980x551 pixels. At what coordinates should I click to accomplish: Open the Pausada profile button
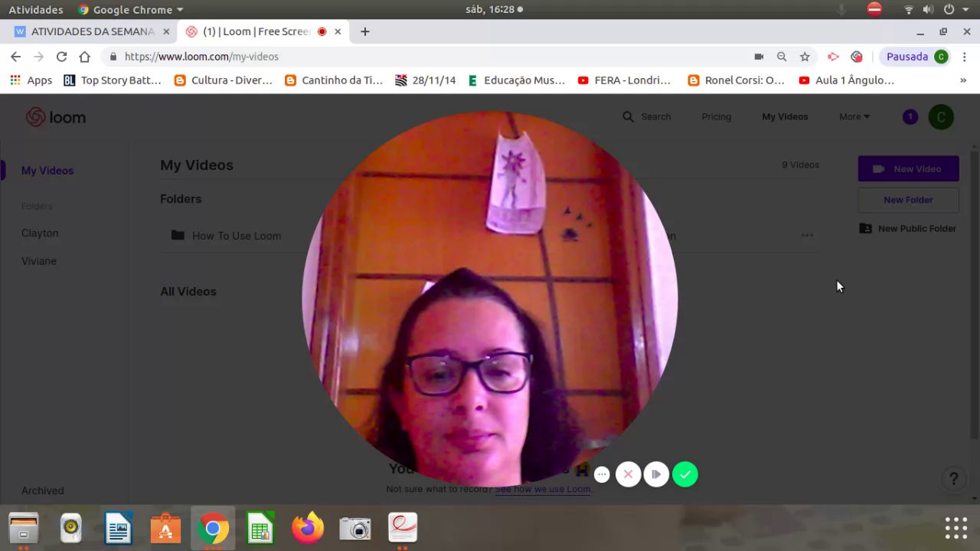[916, 57]
